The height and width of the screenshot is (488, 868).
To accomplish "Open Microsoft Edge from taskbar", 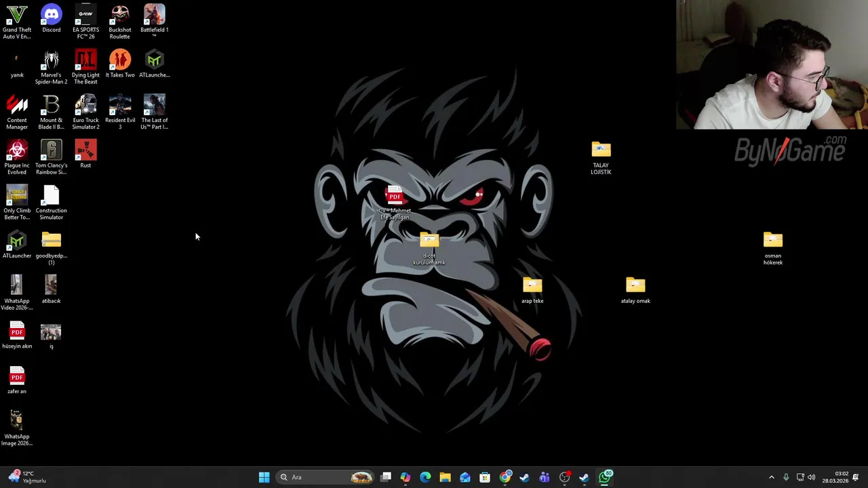I will (x=425, y=477).
